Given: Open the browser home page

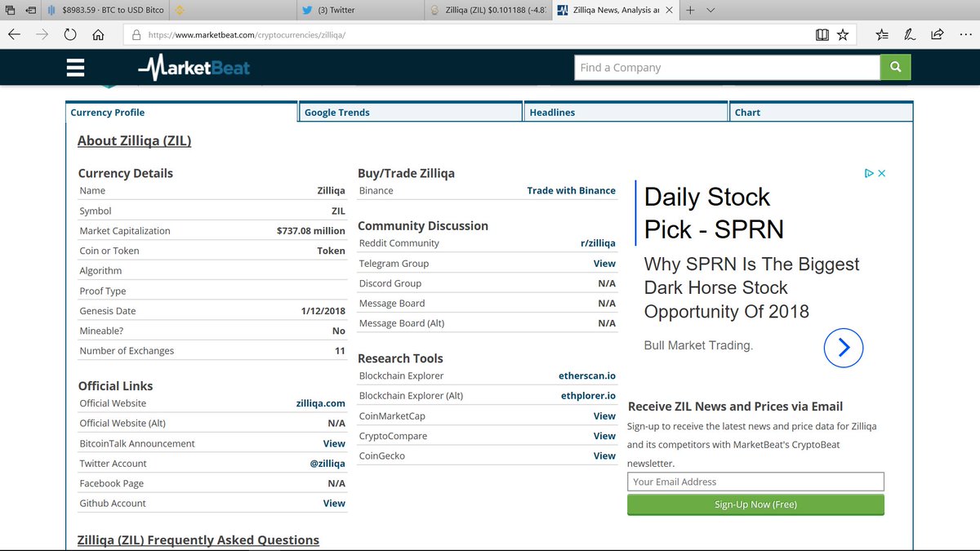Looking at the screenshot, I should point(98,35).
